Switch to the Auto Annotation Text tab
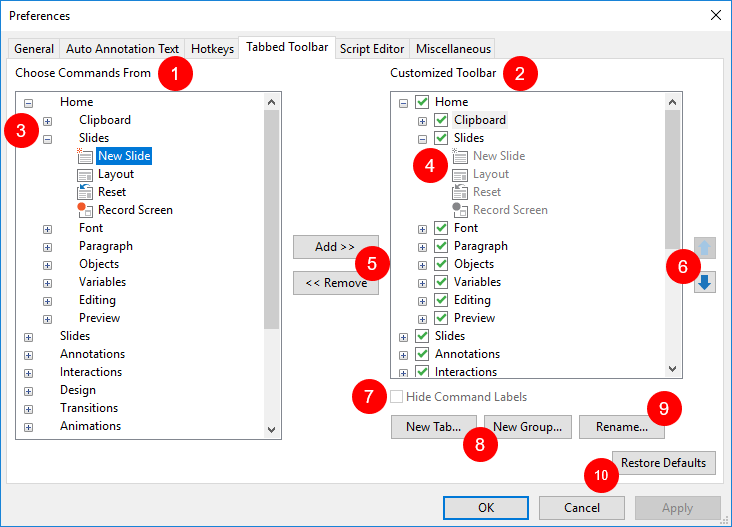 point(122,49)
